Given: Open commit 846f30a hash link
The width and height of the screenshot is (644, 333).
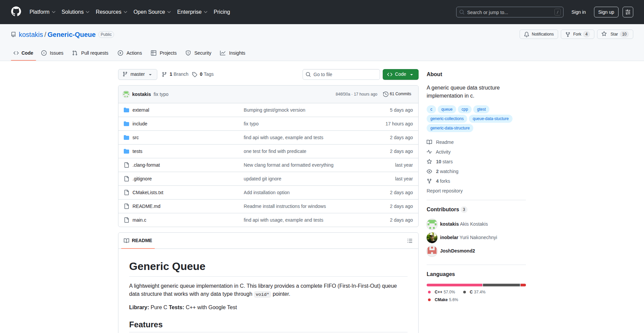Looking at the screenshot, I should point(343,94).
